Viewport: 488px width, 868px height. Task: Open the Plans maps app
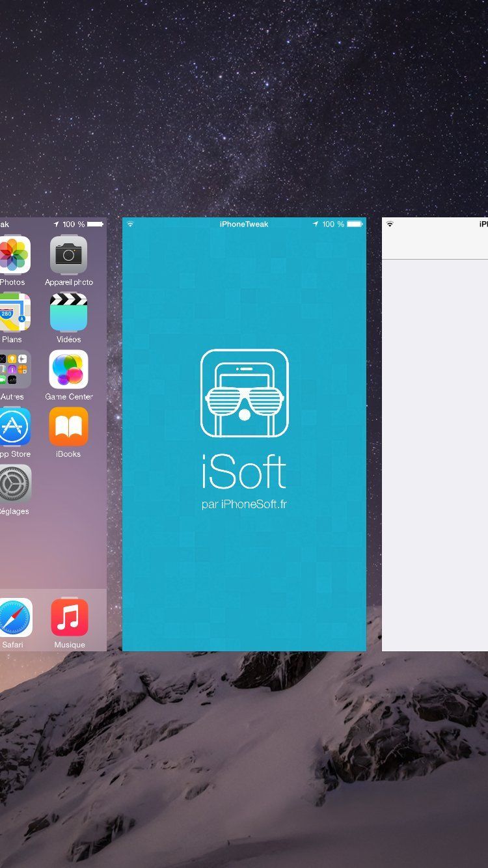pos(14,312)
